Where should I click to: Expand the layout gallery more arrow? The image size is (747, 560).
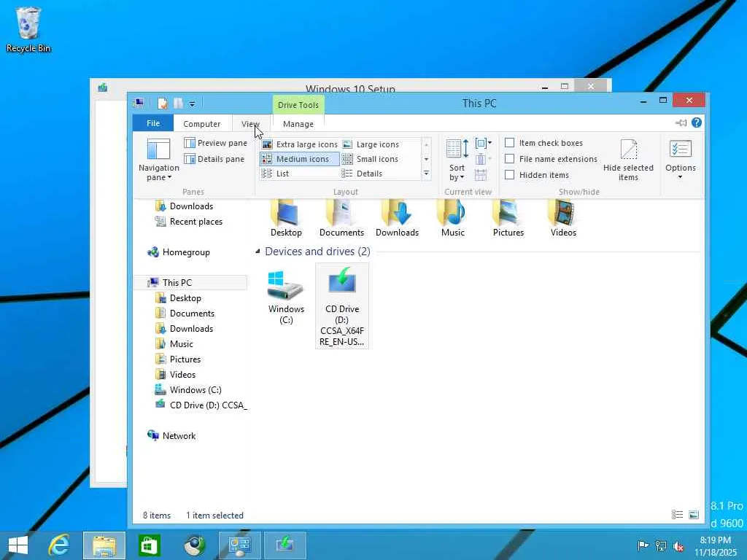click(426, 174)
